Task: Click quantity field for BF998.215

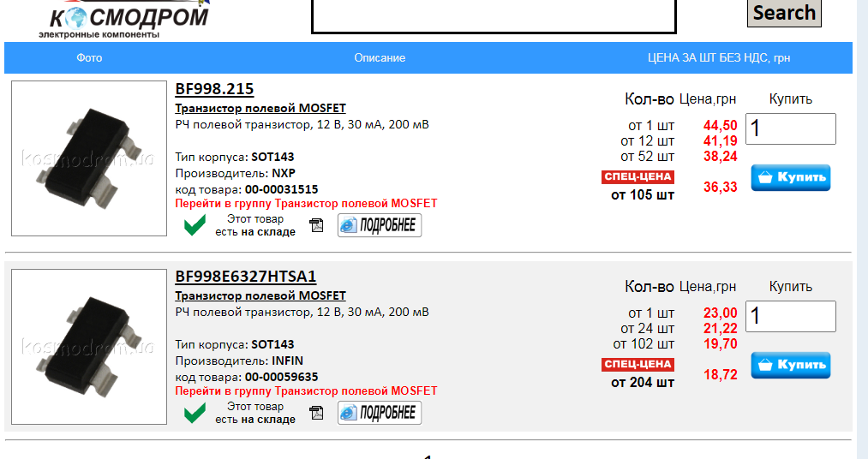Action: point(790,129)
